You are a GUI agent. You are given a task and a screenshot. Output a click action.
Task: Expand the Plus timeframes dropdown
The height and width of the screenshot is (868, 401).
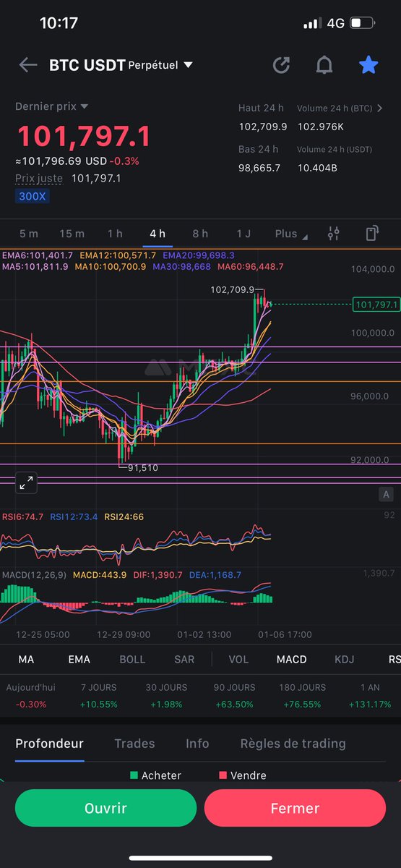click(290, 234)
